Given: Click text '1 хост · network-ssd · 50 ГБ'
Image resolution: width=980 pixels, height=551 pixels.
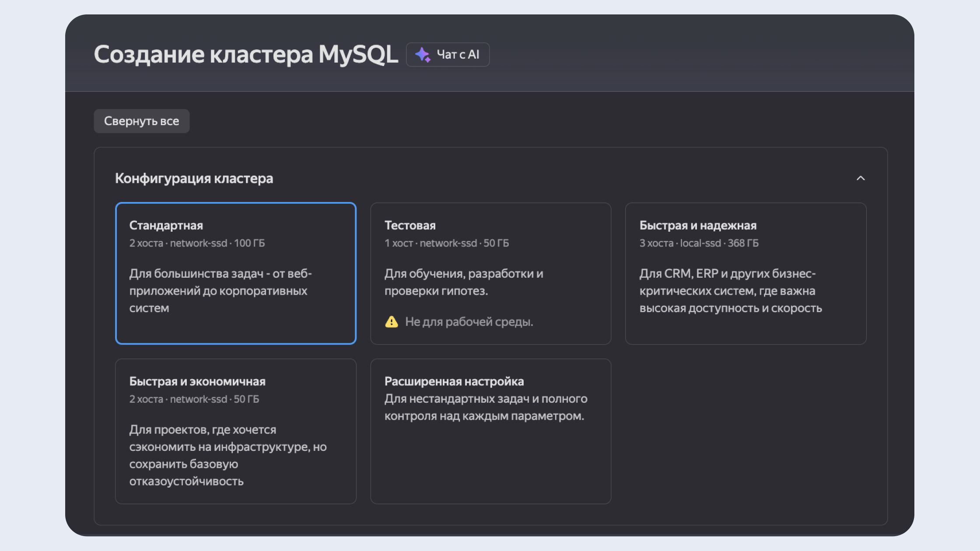Looking at the screenshot, I should (447, 243).
